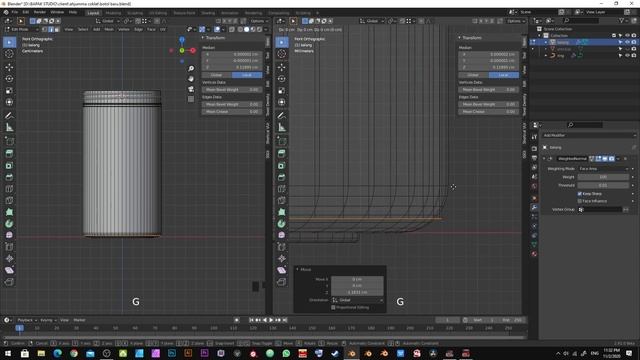The width and height of the screenshot is (640, 360).
Task: Jump to start frame in timeline
Action: pos(251,320)
